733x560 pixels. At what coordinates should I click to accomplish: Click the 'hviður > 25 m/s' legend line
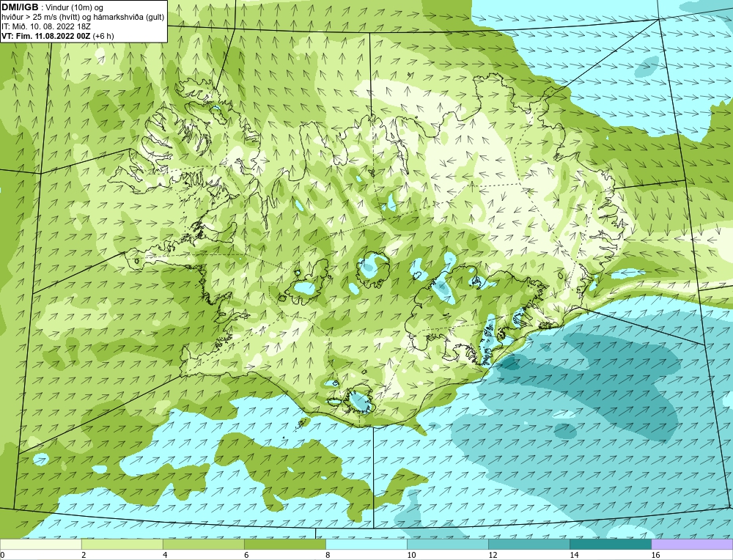[x=83, y=18]
